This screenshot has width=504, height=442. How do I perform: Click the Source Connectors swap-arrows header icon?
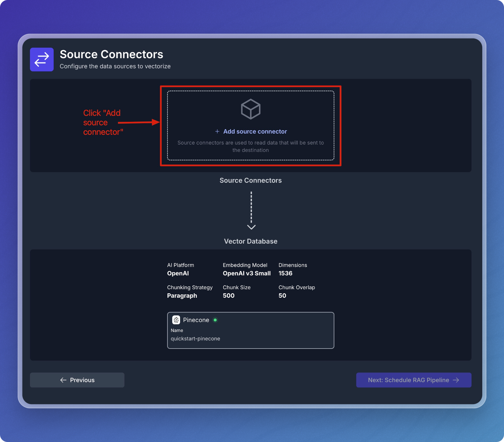[42, 59]
